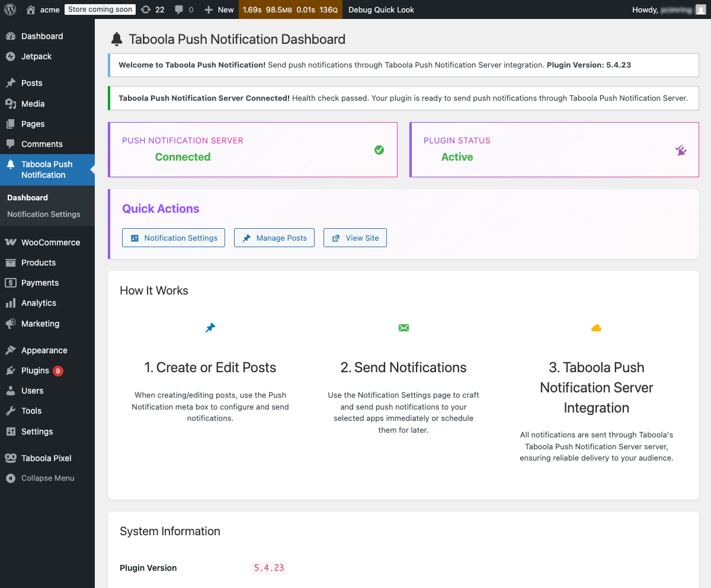The height and width of the screenshot is (588, 711).
Task: Open the Marketing menu
Action: tap(47, 324)
